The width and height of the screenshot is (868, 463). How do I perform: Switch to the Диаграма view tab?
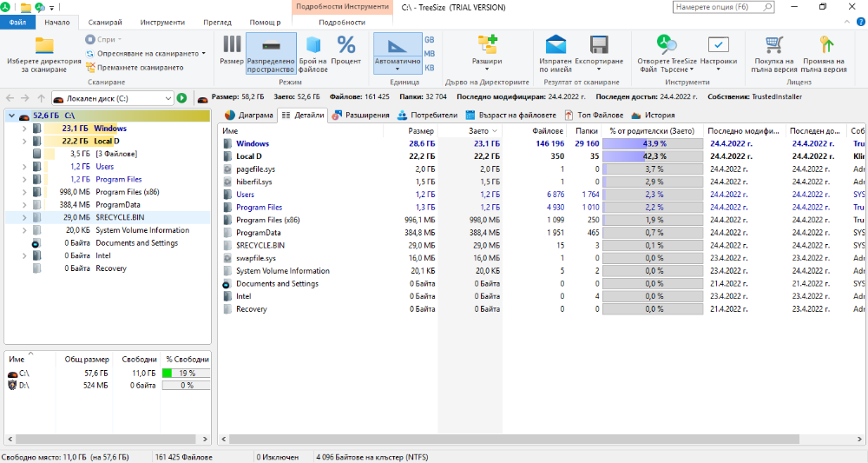(249, 116)
